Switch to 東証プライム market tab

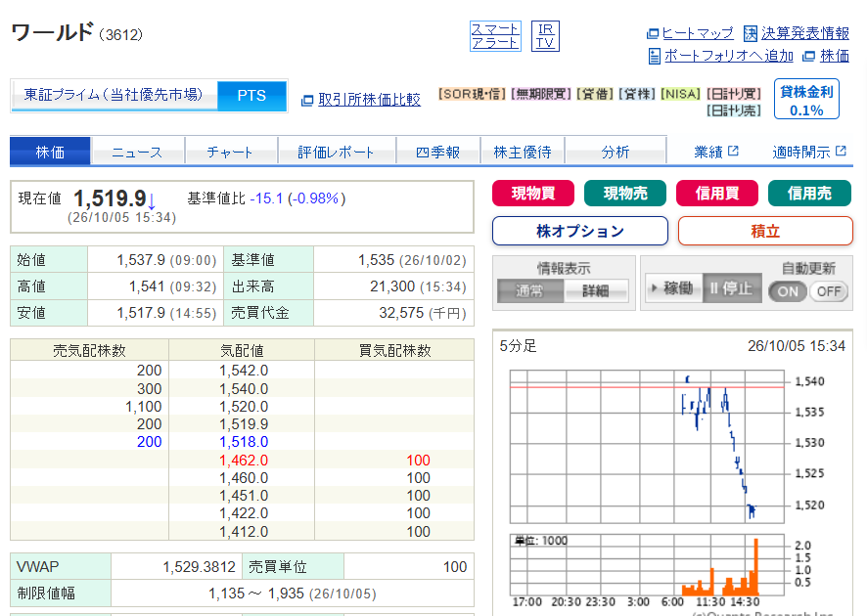[x=114, y=96]
